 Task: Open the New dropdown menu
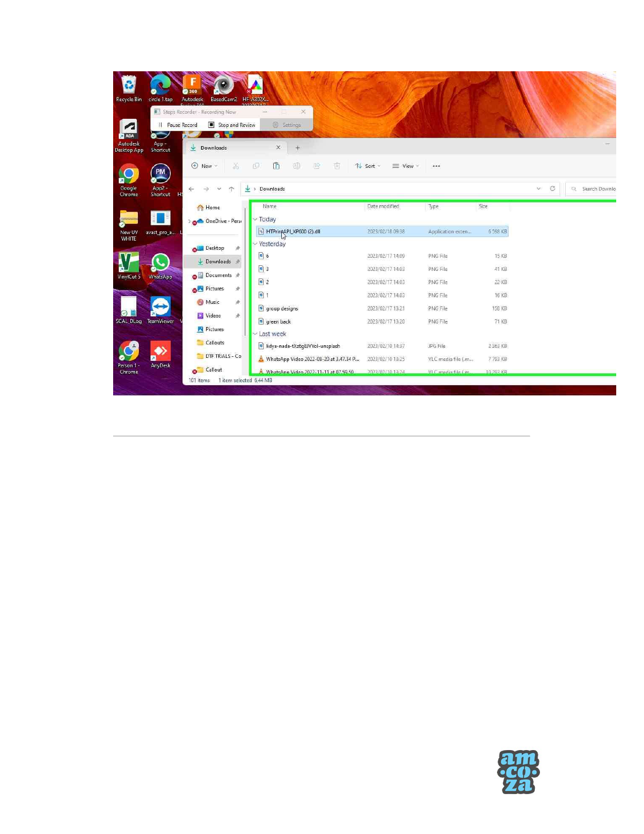pos(205,166)
